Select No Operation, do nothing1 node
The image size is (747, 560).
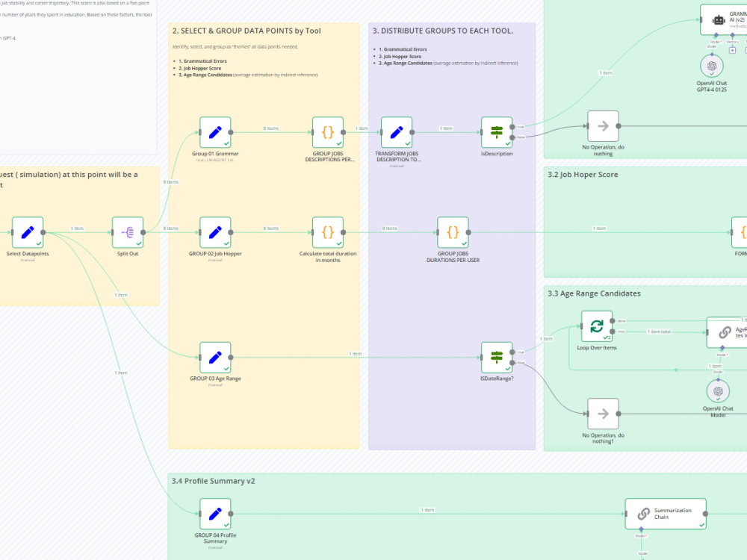pyautogui.click(x=603, y=414)
